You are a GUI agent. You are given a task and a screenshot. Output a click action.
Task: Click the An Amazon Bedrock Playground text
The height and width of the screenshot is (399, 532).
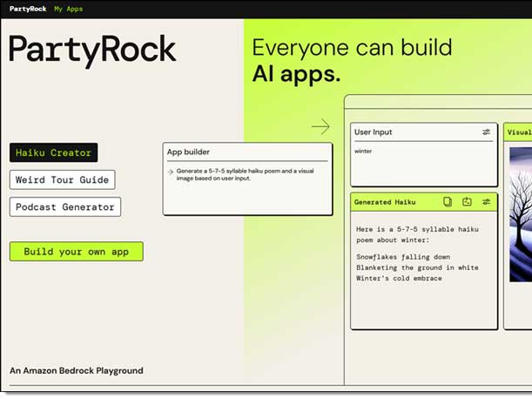coord(77,370)
